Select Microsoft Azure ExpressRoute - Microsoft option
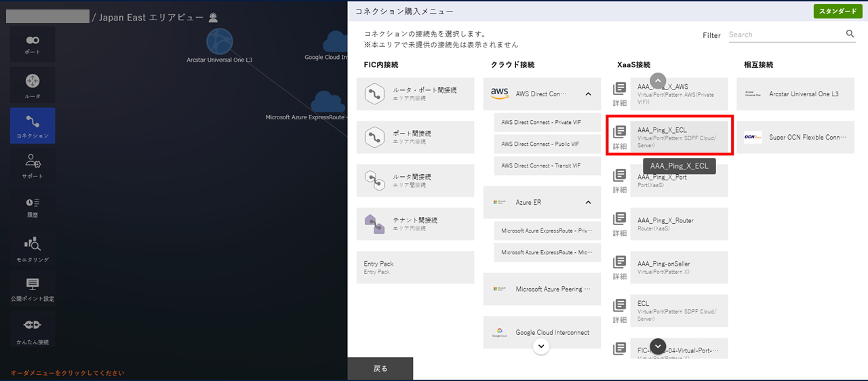Image resolution: width=868 pixels, height=381 pixels. point(547,253)
